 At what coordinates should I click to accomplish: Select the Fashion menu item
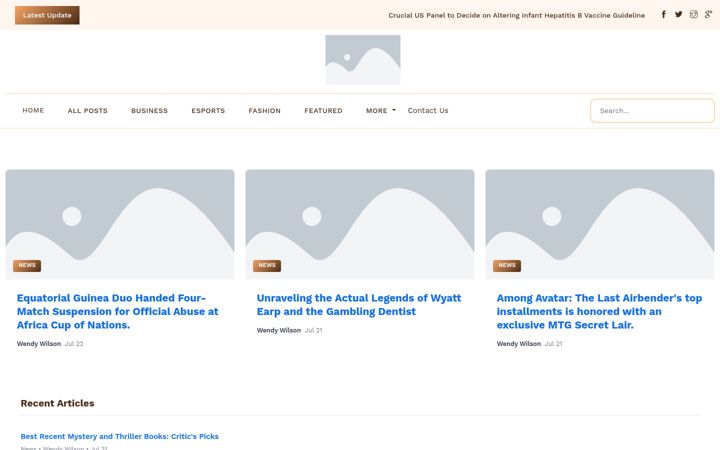pos(264,111)
